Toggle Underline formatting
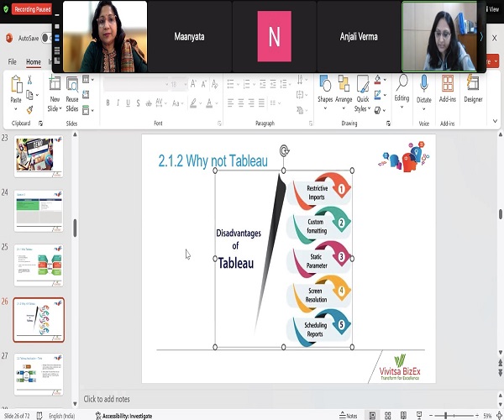 coord(128,102)
